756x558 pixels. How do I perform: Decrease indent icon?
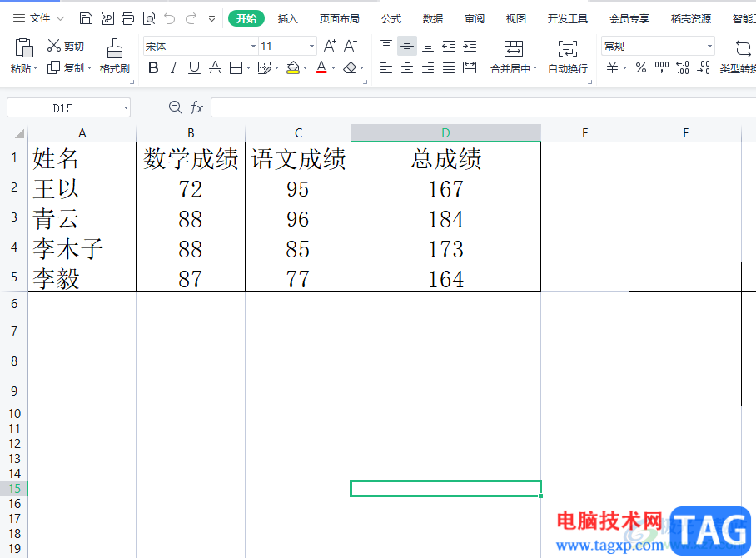click(x=449, y=47)
